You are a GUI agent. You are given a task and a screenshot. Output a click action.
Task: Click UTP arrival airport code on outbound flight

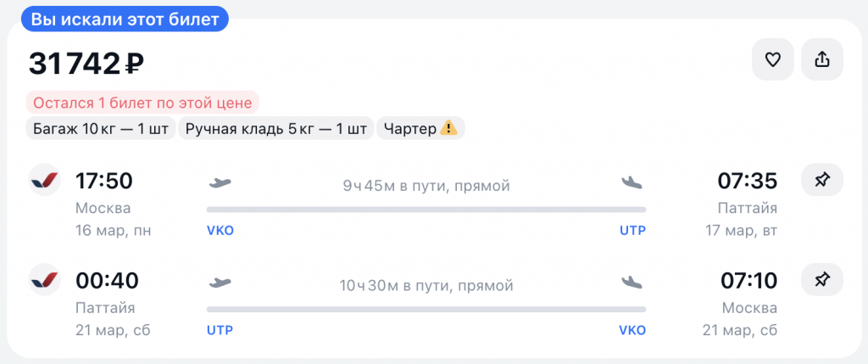pos(632,231)
